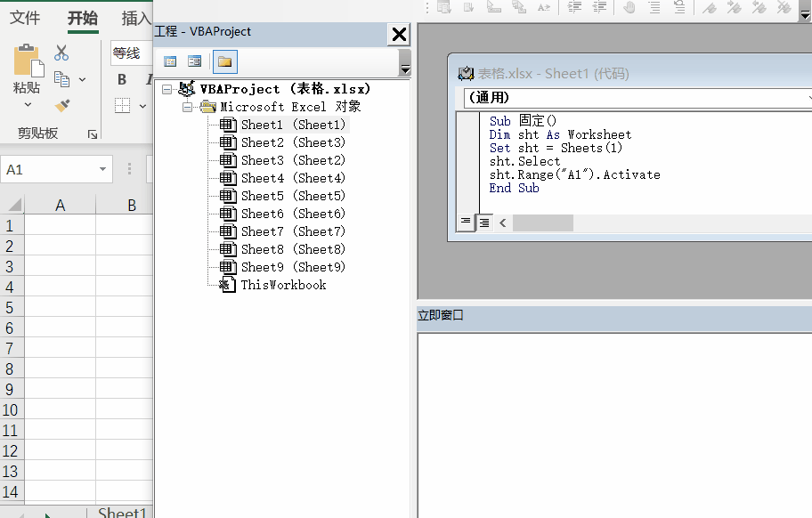Click the Indent toolbar icon
The height and width of the screenshot is (518, 812).
click(x=574, y=7)
